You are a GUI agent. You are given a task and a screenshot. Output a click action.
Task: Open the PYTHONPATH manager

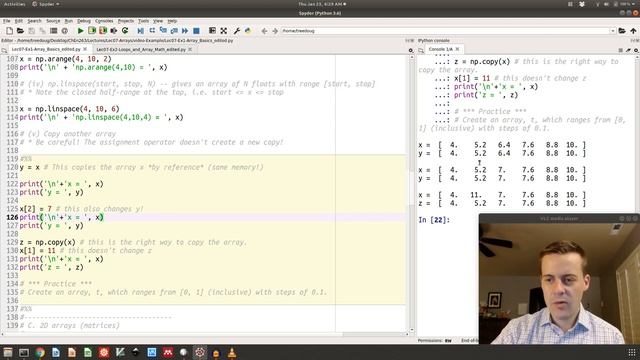point(247,31)
